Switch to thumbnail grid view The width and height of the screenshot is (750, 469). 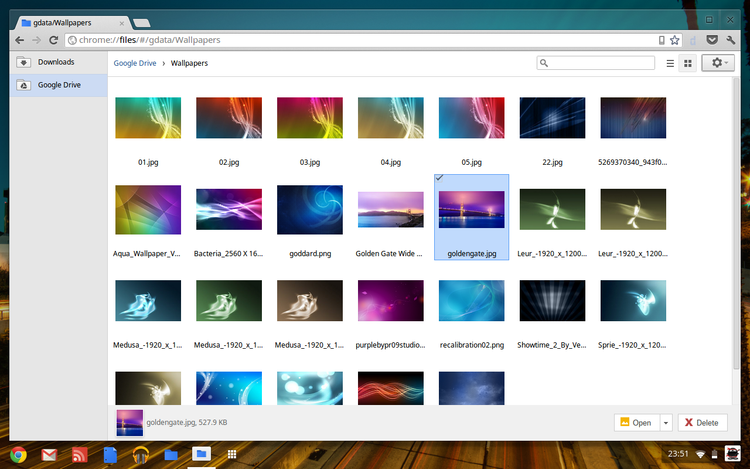point(688,63)
